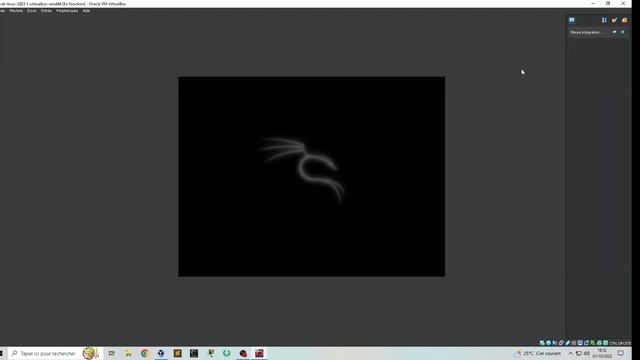This screenshot has width=640, height=360.
Task: Click the hard disk activity status icon
Action: tap(542, 343)
